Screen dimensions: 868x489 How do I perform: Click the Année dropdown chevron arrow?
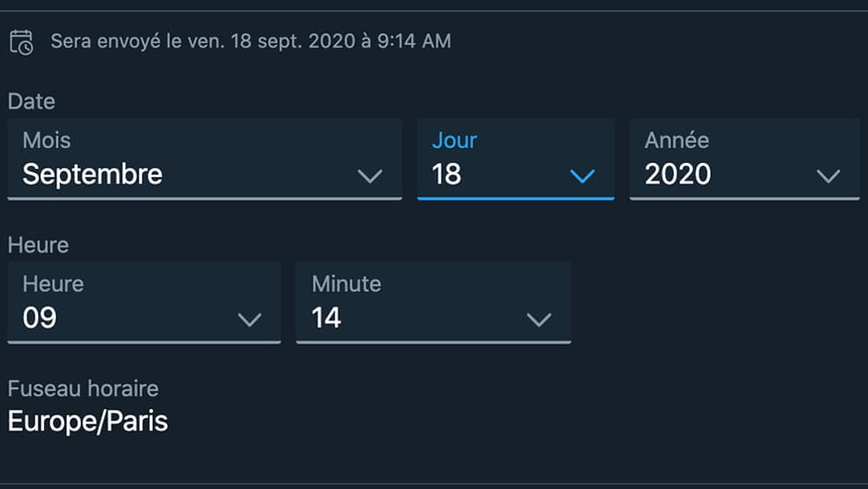click(828, 176)
